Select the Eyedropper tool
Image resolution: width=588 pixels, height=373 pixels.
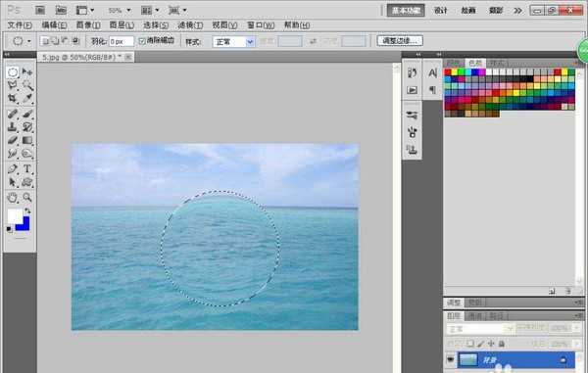click(x=27, y=99)
